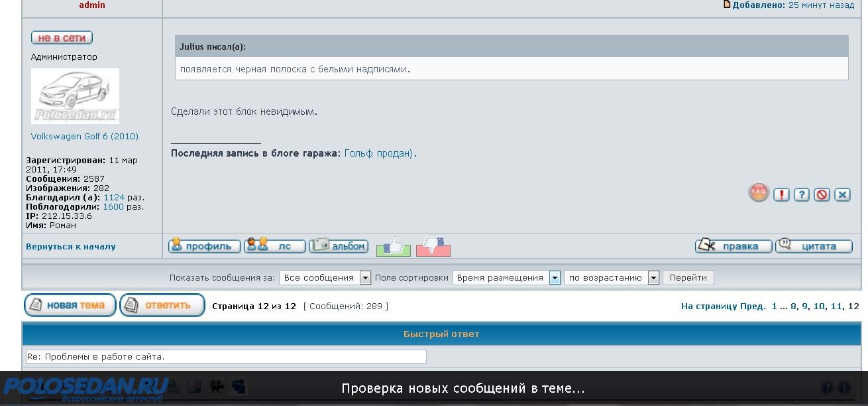Open the admin's альбом
868x406 pixels.
coord(339,246)
